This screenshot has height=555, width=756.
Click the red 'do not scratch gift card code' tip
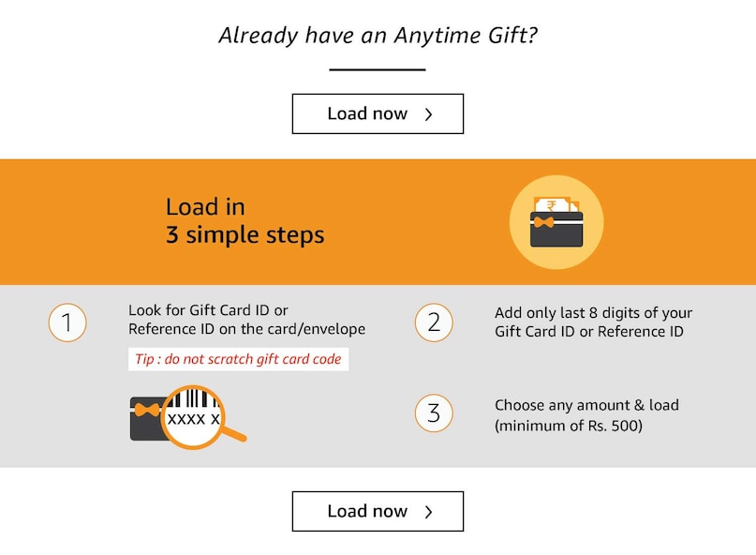[238, 359]
